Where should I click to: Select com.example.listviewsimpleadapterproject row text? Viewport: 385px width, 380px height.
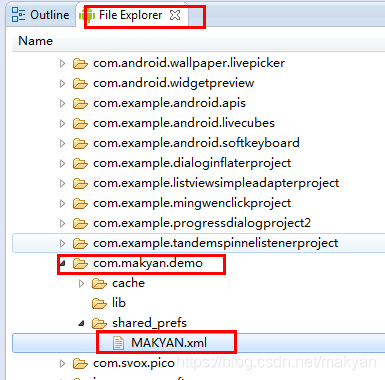(x=216, y=183)
